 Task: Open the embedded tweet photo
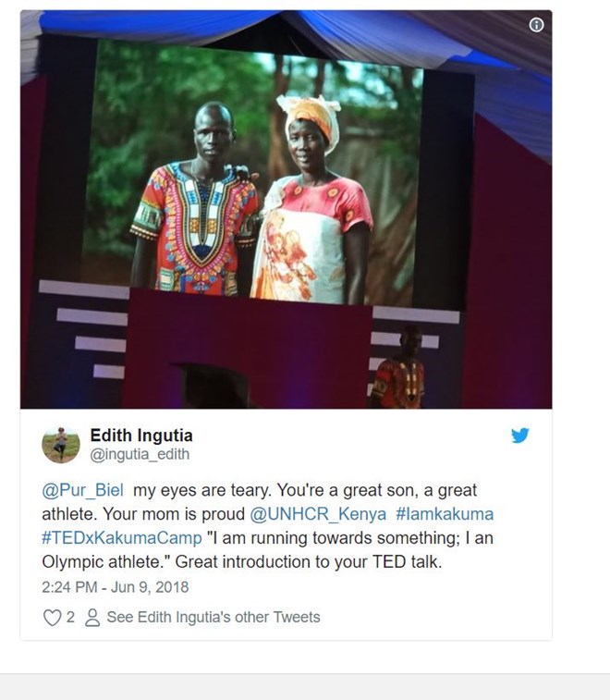click(286, 209)
